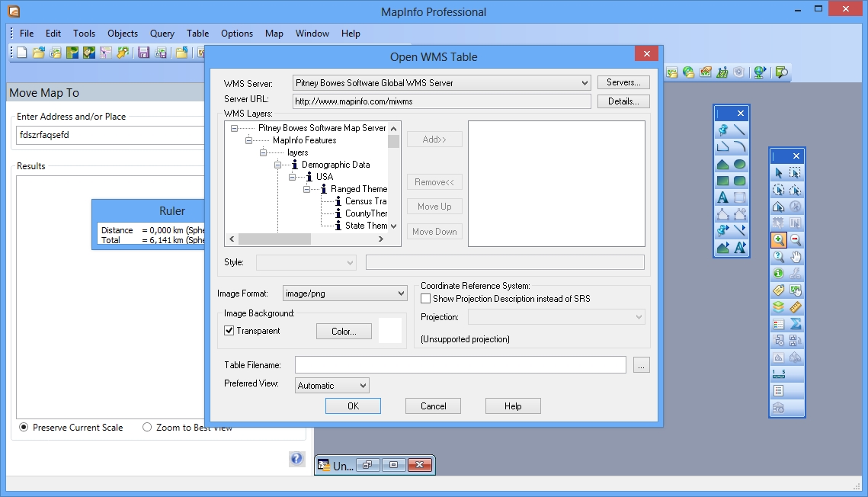Image resolution: width=868 pixels, height=497 pixels.
Task: Open the Window menu
Action: click(312, 34)
